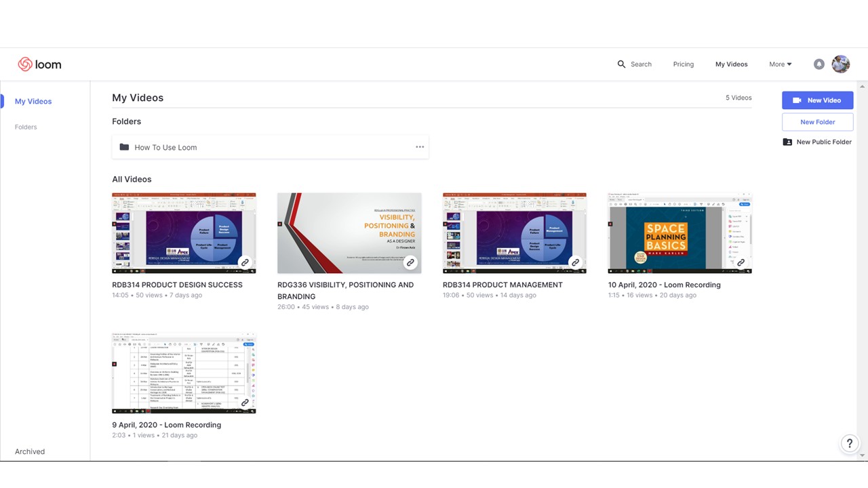Play RDB314 Product Design Success thumbnail
868x488 pixels.
(184, 233)
